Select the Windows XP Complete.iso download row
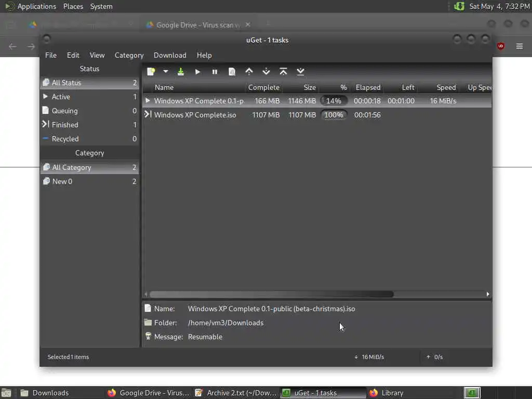This screenshot has width=532, height=399. pyautogui.click(x=317, y=115)
